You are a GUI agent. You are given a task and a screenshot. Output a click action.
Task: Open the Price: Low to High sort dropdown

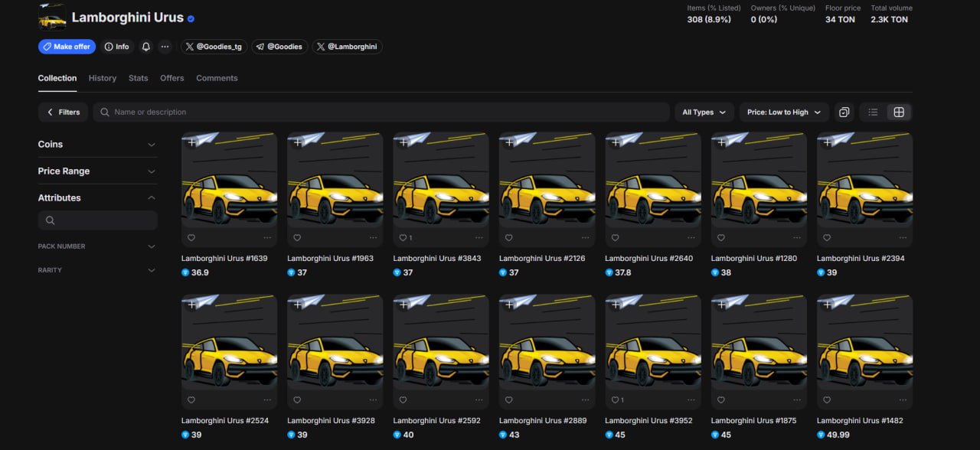coord(783,112)
